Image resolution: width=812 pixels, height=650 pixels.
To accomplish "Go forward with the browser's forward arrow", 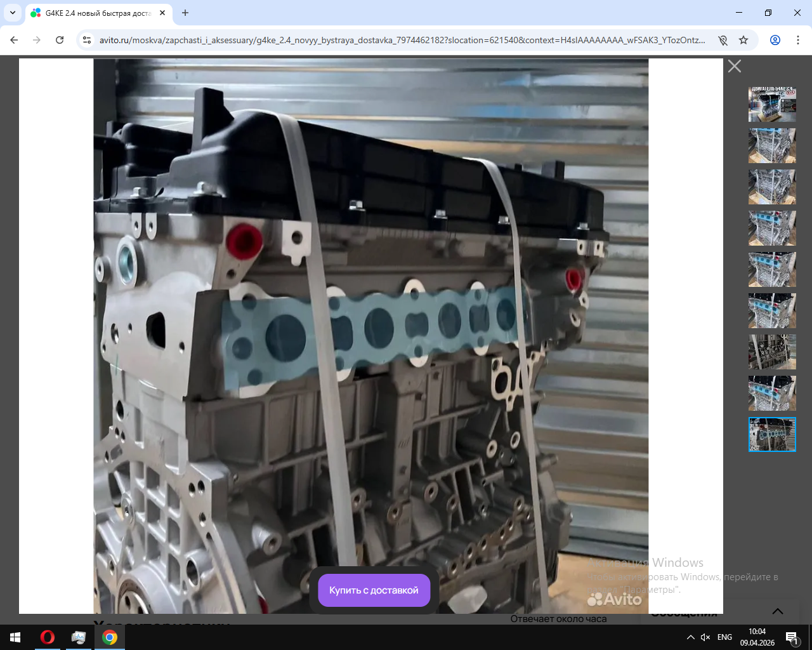I will tap(37, 40).
